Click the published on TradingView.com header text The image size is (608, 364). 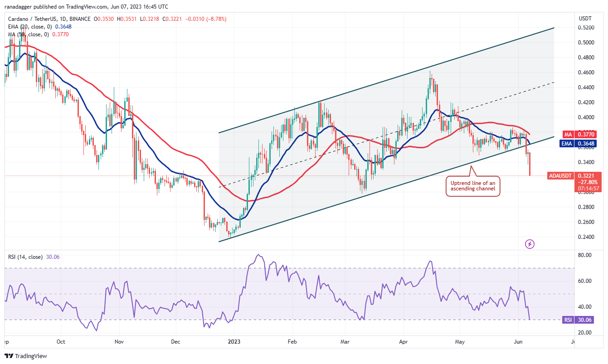(86, 6)
